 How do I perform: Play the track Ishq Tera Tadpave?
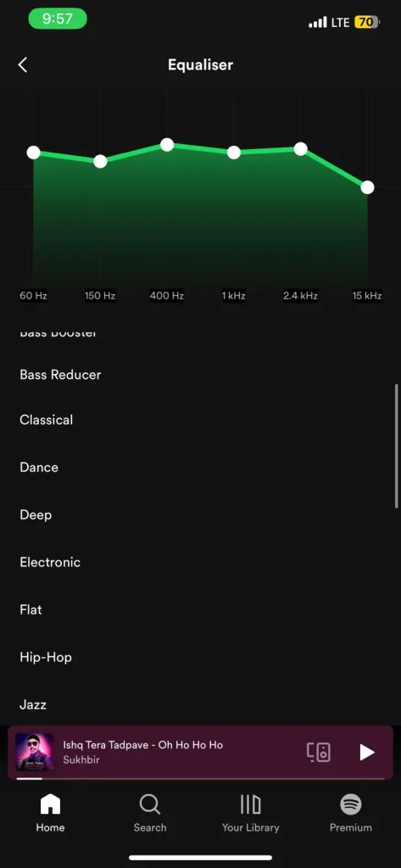pyautogui.click(x=366, y=752)
